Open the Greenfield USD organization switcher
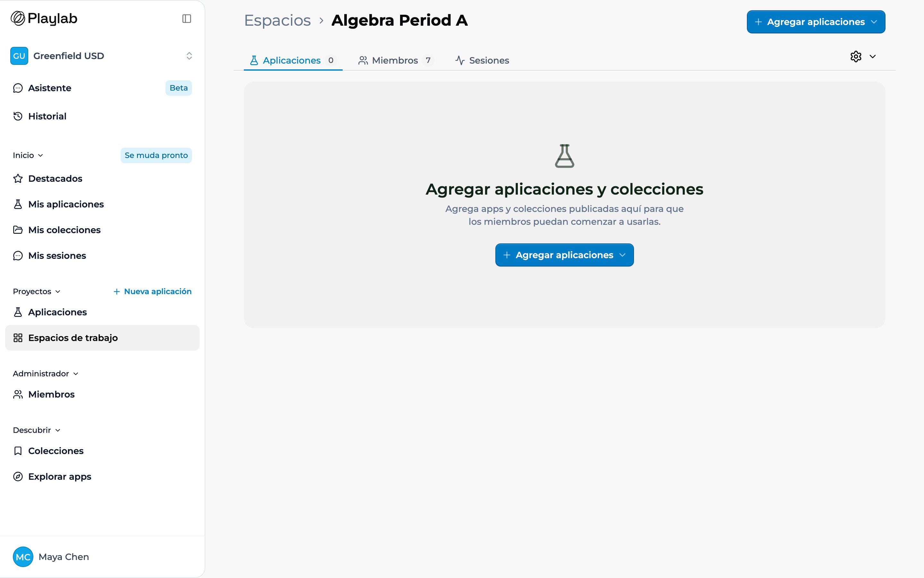 (x=102, y=56)
